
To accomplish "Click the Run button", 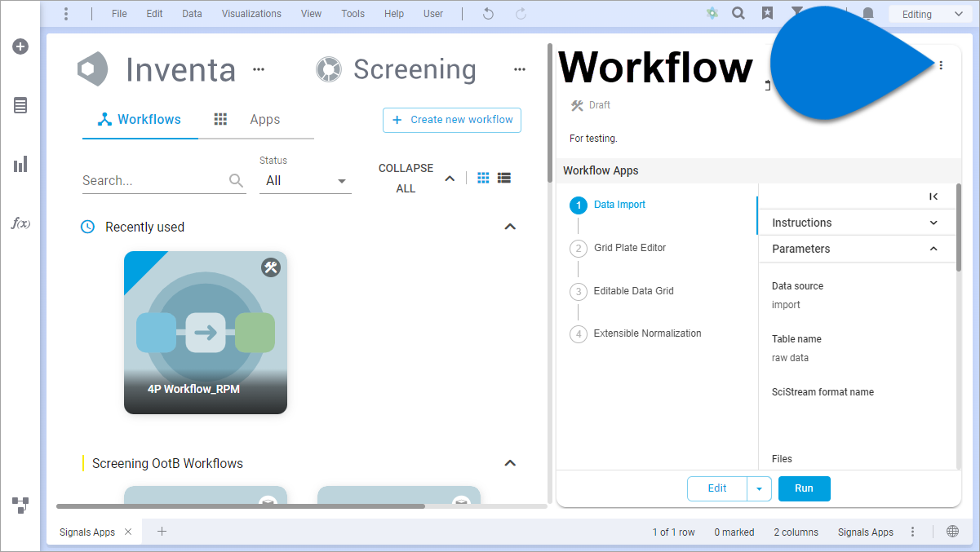I will [x=804, y=488].
